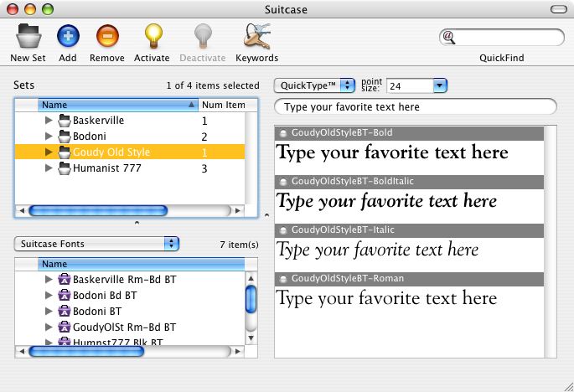The image size is (574, 392).
Task: Click the Humanist 777 set folder icon
Action: (64, 168)
